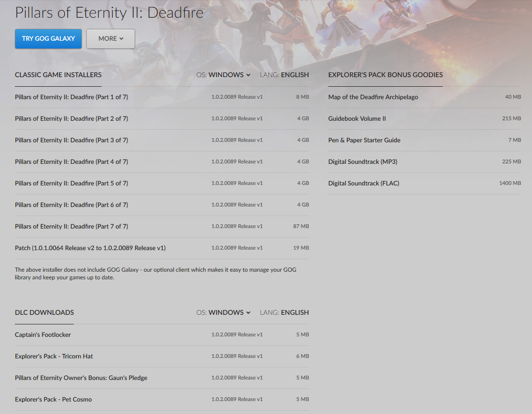Image resolution: width=532 pixels, height=414 pixels.
Task: Download Pillars of Eternity II: Deadfire Part 4 of 7
Action: (162, 162)
